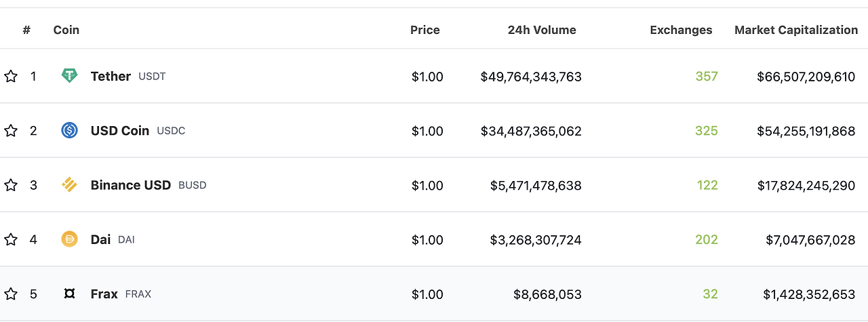Sort by the 24h Volume header

coord(541,30)
